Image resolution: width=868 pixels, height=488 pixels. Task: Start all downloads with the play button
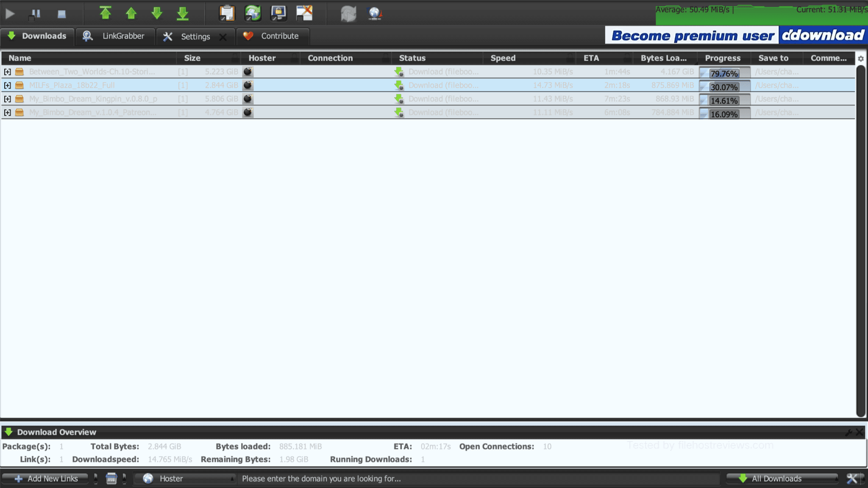[10, 14]
